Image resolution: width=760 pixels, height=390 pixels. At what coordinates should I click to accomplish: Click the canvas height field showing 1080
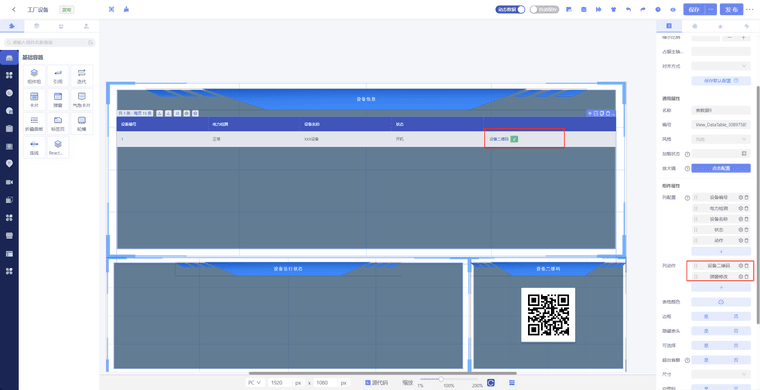(326, 383)
